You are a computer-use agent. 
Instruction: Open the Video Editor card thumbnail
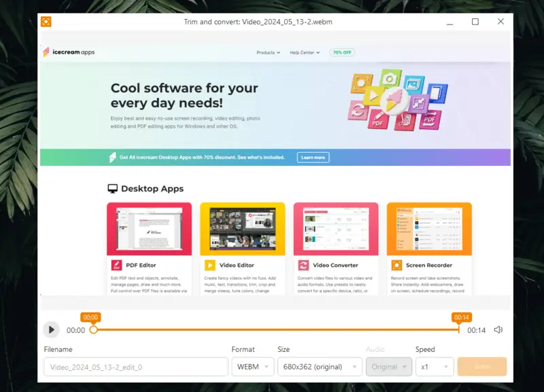(x=243, y=229)
